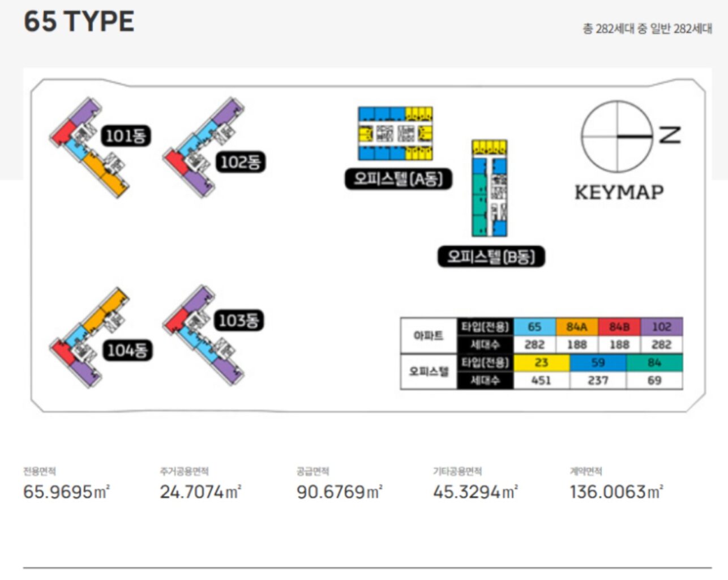This screenshot has width=728, height=580.
Task: Click the 101동 building floor plan thumbnail
Action: (89, 148)
